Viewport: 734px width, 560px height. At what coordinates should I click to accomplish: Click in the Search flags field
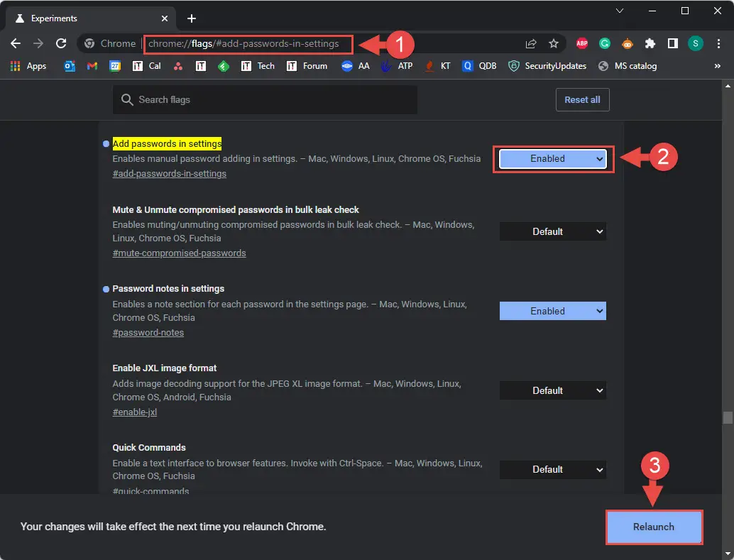coord(265,100)
